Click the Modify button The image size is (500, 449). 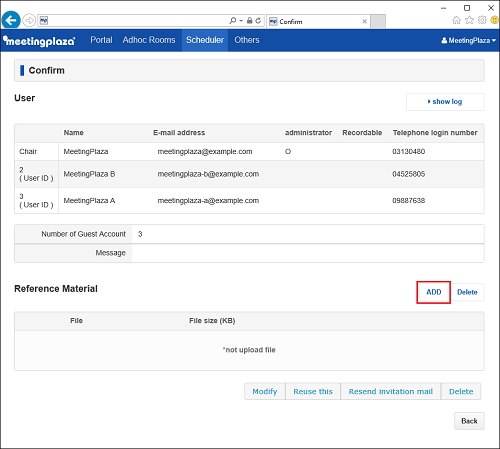tap(265, 391)
